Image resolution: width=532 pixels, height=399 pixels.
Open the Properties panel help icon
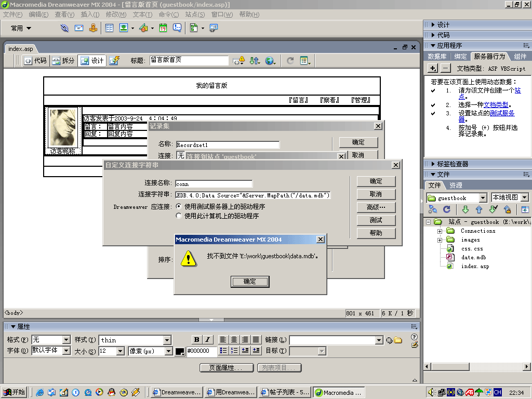414,337
